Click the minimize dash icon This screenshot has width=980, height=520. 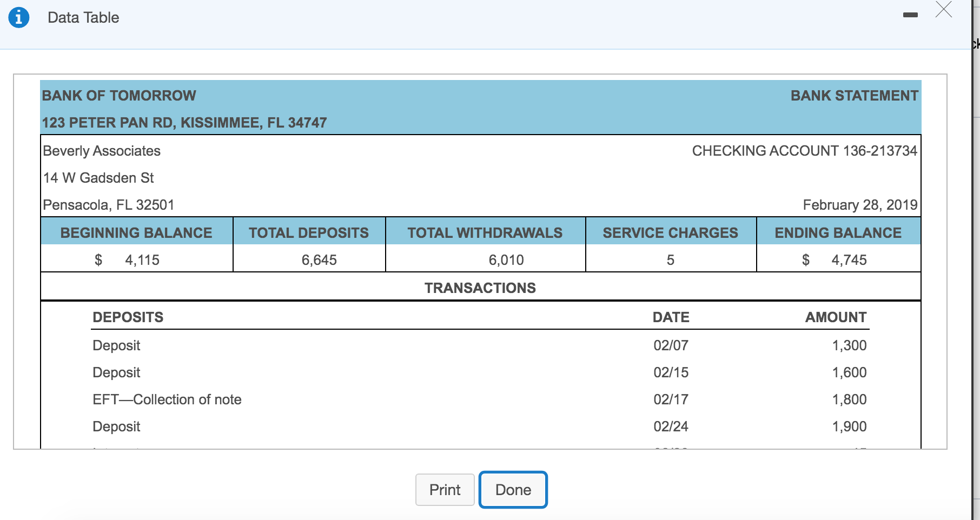point(910,16)
